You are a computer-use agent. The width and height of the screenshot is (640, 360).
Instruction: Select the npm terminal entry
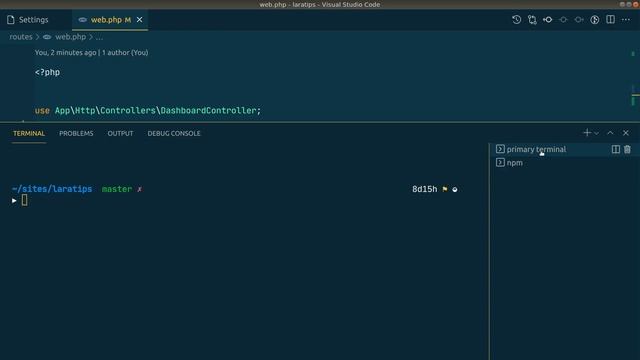(x=564, y=163)
